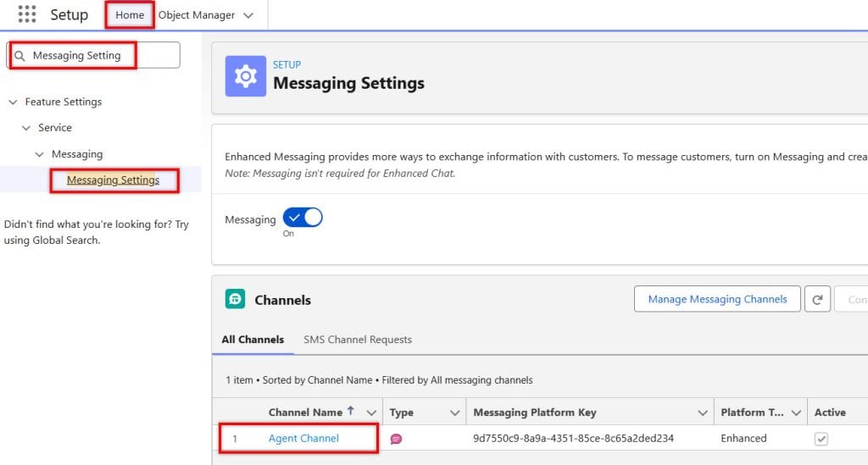Click the Setup app title
This screenshot has width=868, height=465.
tap(70, 15)
